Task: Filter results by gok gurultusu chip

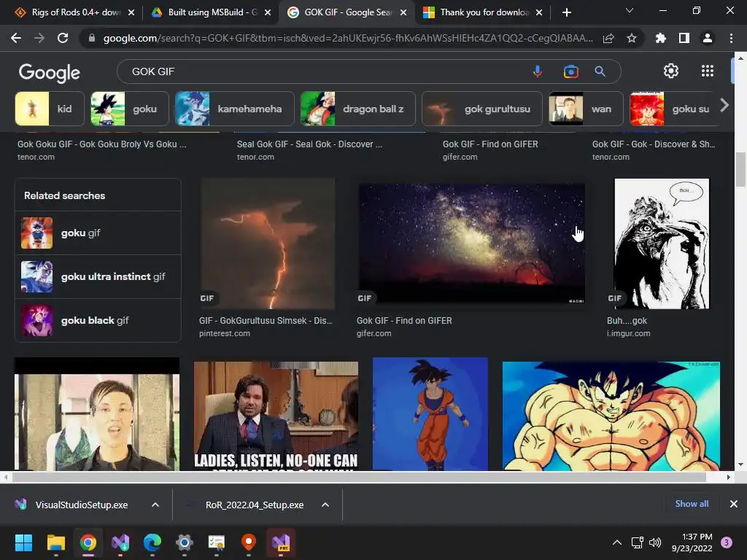Action: pyautogui.click(x=481, y=109)
